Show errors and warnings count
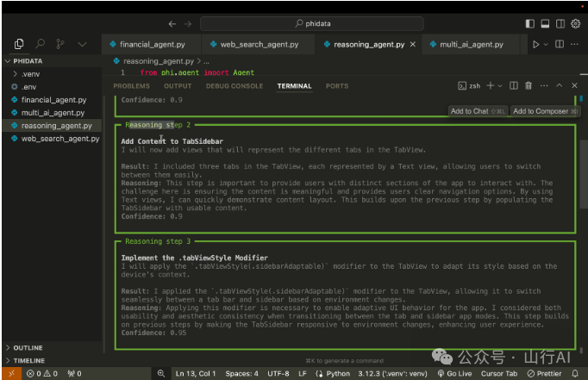Image resolution: width=588 pixels, height=380 pixels. click(42, 374)
